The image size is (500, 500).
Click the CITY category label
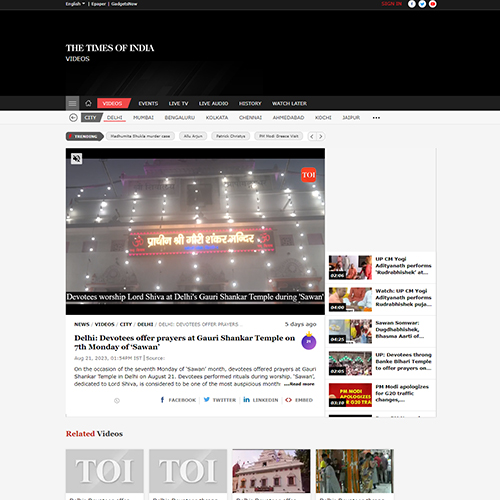tap(90, 118)
